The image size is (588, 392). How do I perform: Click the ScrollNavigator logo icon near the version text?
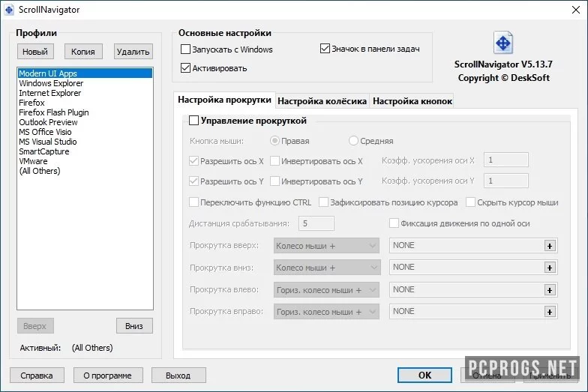(x=502, y=43)
